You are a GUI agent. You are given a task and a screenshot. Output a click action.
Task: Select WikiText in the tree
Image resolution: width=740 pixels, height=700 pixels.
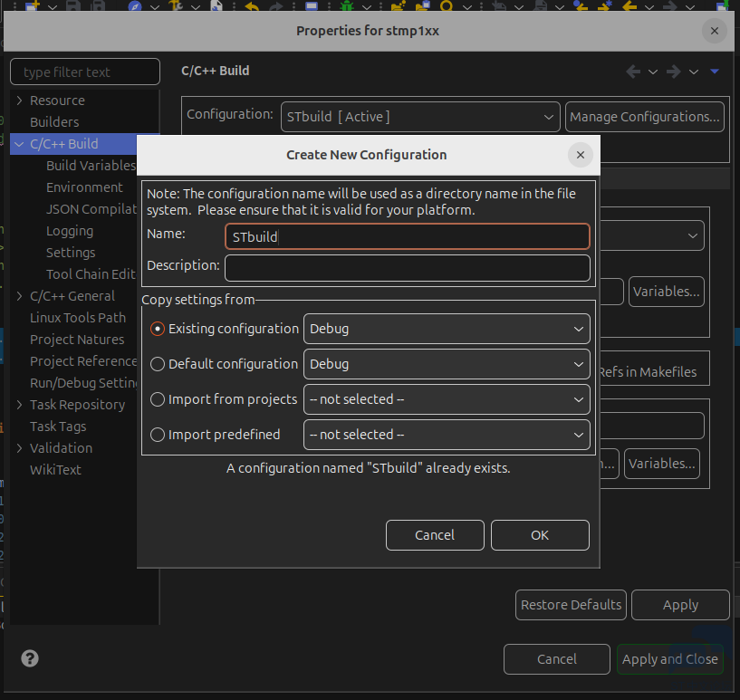coord(55,470)
